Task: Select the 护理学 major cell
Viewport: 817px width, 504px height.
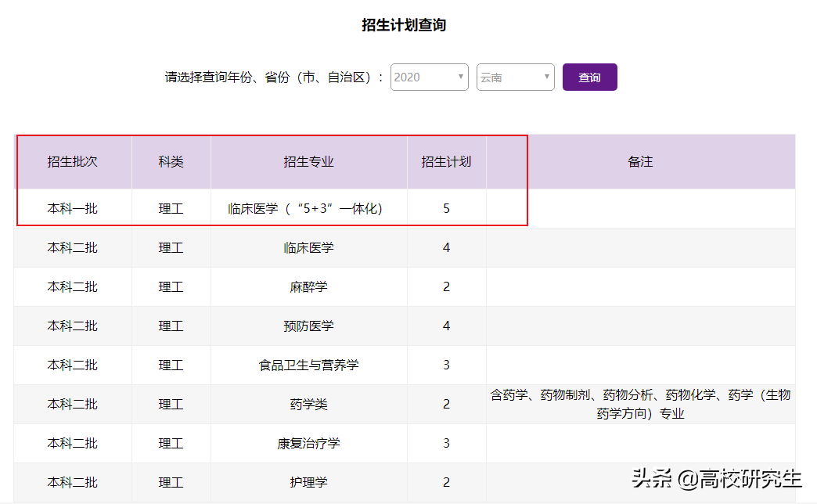Action: 308,483
